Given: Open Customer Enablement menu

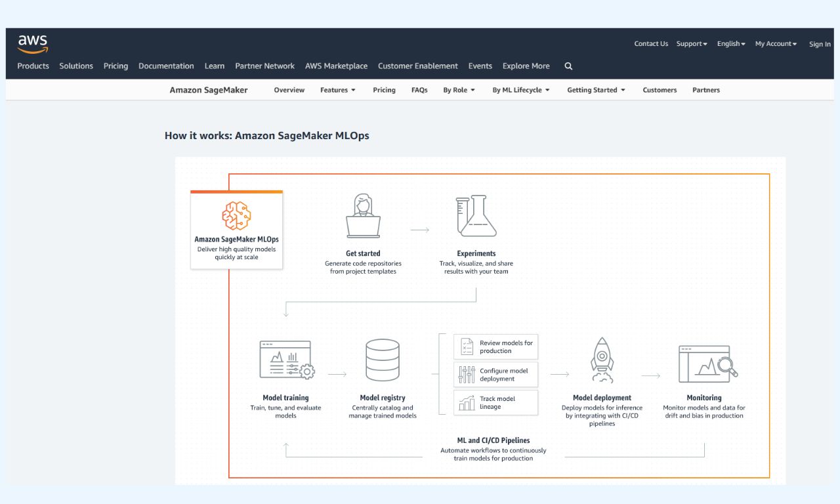Looking at the screenshot, I should click(418, 66).
